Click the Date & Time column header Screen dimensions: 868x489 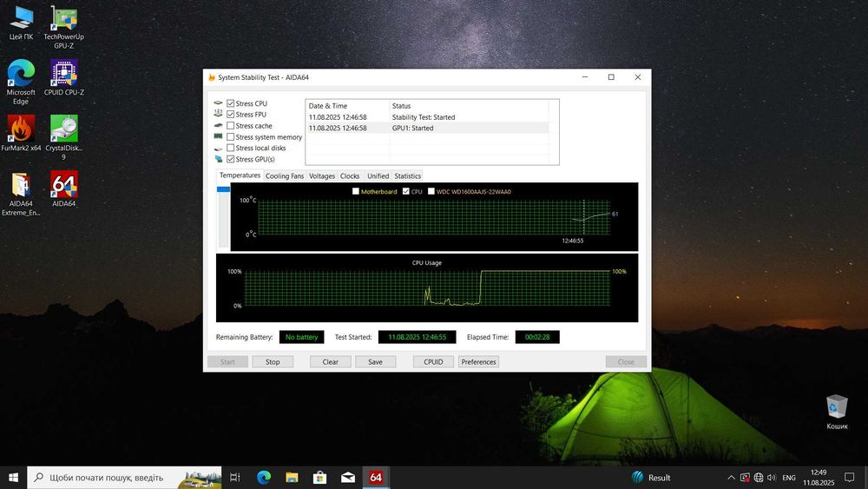pos(348,106)
